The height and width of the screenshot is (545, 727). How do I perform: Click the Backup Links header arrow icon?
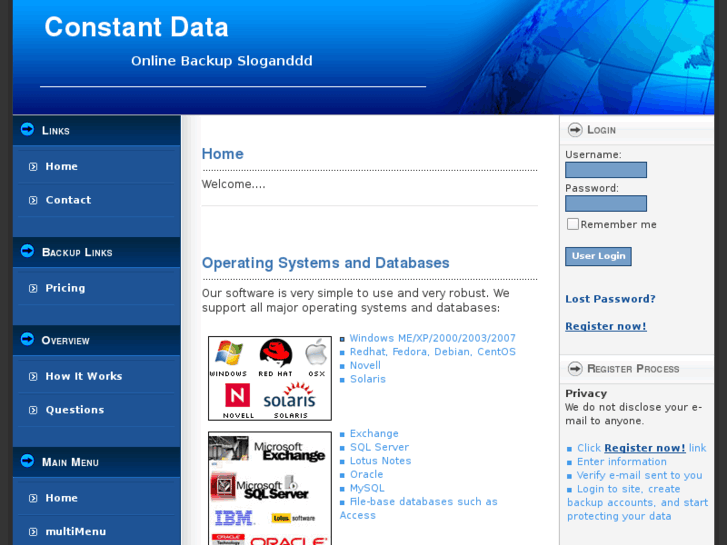(x=27, y=251)
